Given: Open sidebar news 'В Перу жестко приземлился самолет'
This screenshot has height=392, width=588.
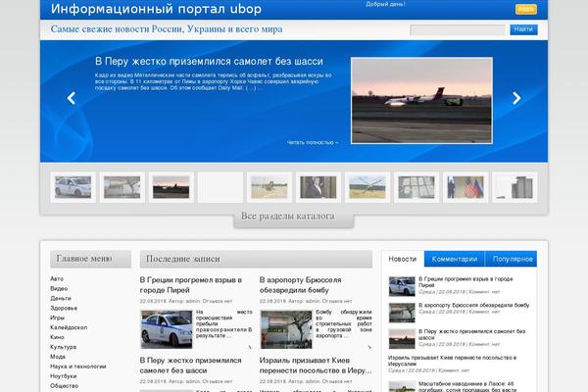Looking at the screenshot, I should point(471,334).
